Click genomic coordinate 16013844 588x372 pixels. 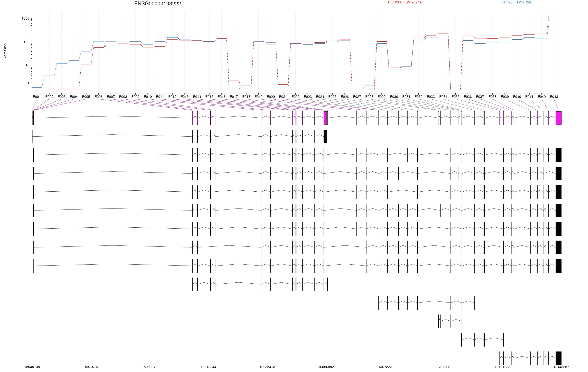click(x=208, y=367)
